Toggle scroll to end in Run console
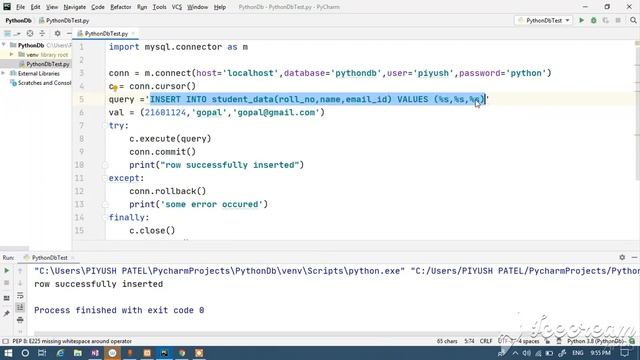 [20, 307]
